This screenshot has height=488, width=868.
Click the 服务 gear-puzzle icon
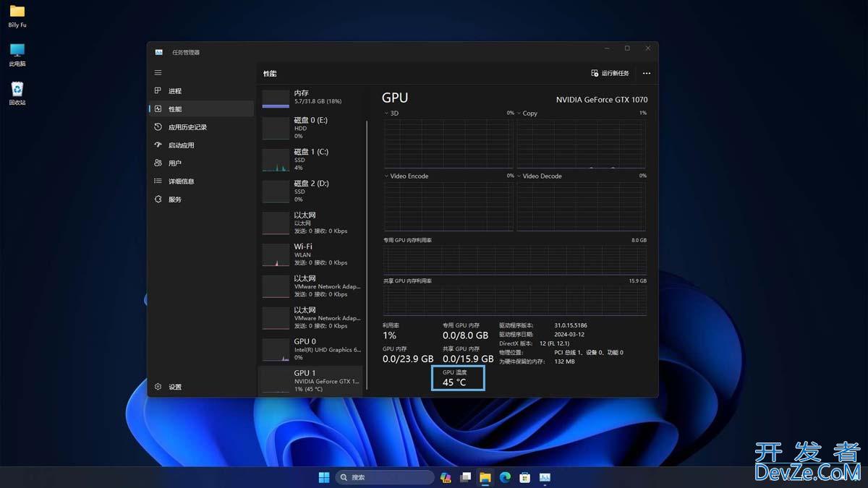[x=158, y=200]
